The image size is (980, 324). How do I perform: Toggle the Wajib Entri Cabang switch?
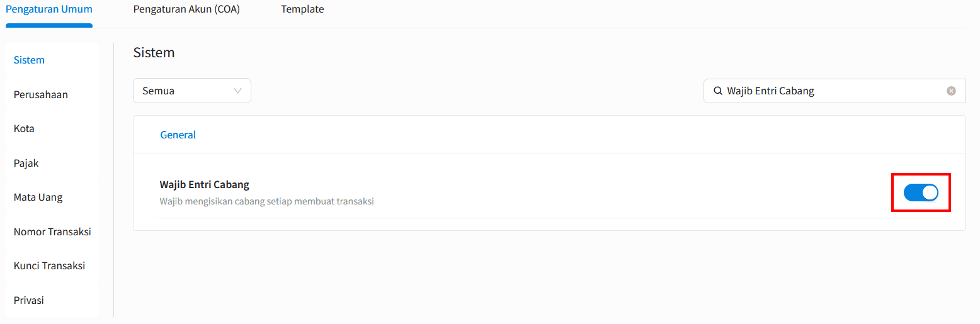921,193
